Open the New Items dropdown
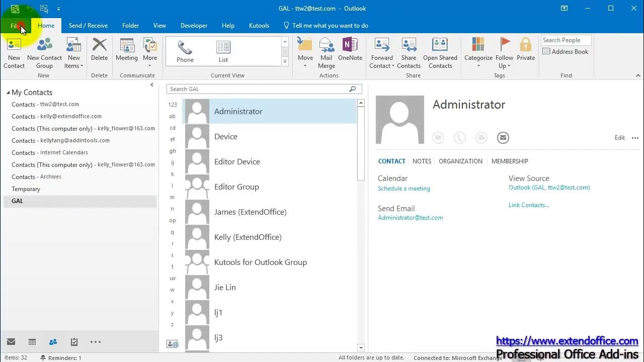644x362 pixels. click(x=73, y=53)
